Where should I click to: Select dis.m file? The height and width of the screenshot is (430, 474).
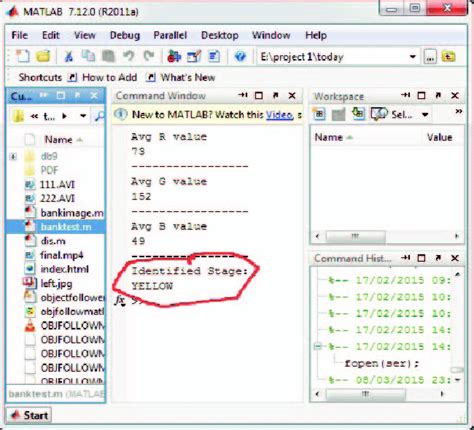46,241
